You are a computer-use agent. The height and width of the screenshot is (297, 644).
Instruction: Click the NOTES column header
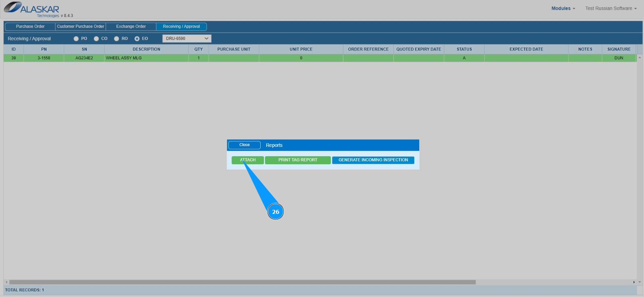[585, 49]
